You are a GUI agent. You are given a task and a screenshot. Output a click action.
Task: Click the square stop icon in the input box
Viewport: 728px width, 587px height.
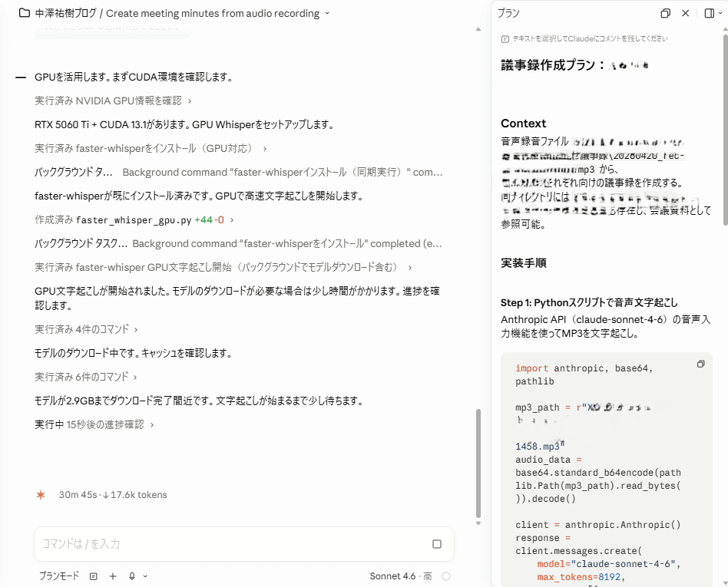(436, 544)
